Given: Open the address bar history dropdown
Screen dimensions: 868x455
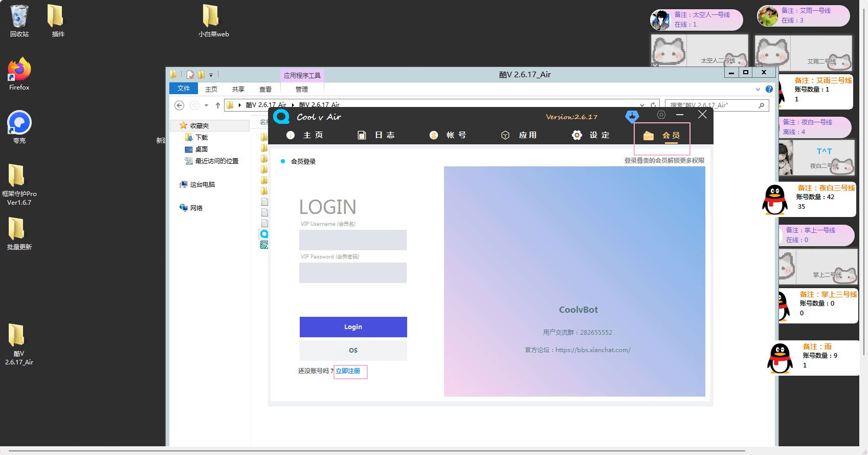Looking at the screenshot, I should [642, 105].
